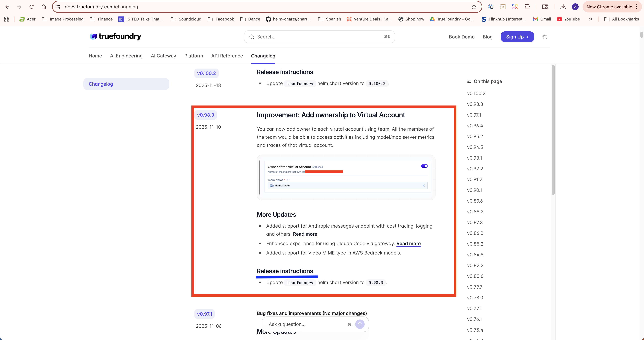
Task: Toggle the Virtual Account owner switch
Action: (x=424, y=166)
